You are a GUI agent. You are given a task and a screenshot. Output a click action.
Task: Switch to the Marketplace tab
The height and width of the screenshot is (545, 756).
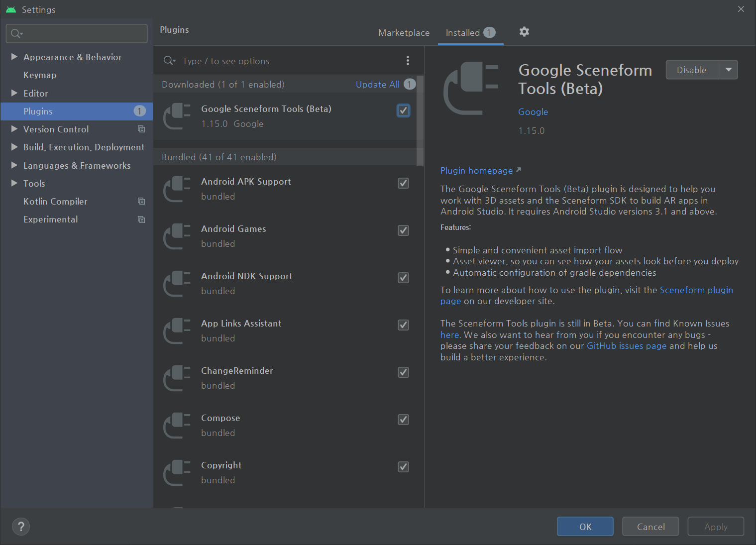(x=404, y=33)
